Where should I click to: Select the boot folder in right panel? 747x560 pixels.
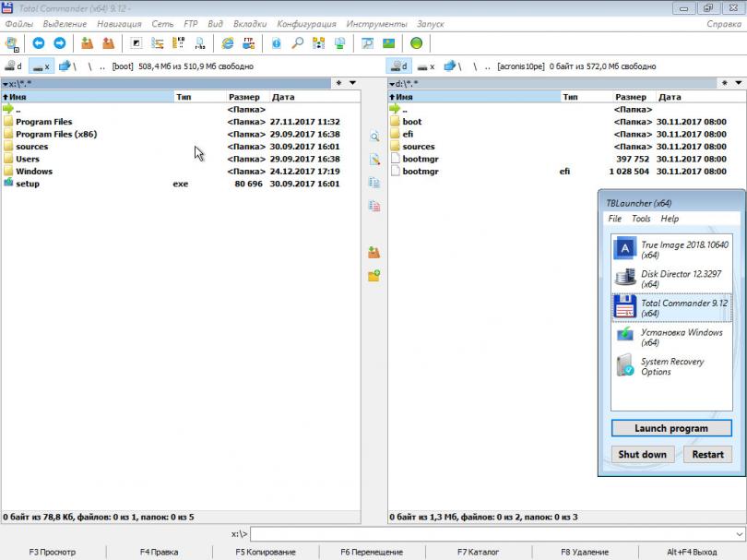click(x=566, y=122)
